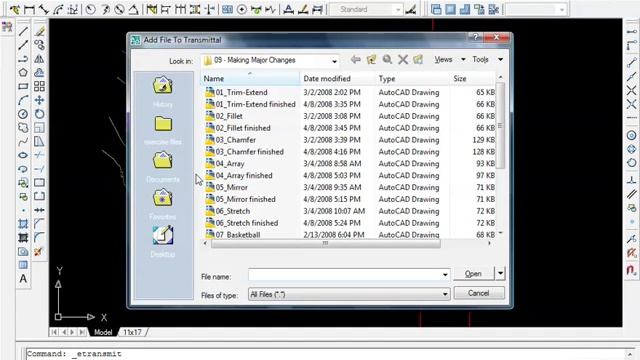Click the Aligned dimension tool
The height and width of the screenshot is (360, 640).
pos(44,9)
